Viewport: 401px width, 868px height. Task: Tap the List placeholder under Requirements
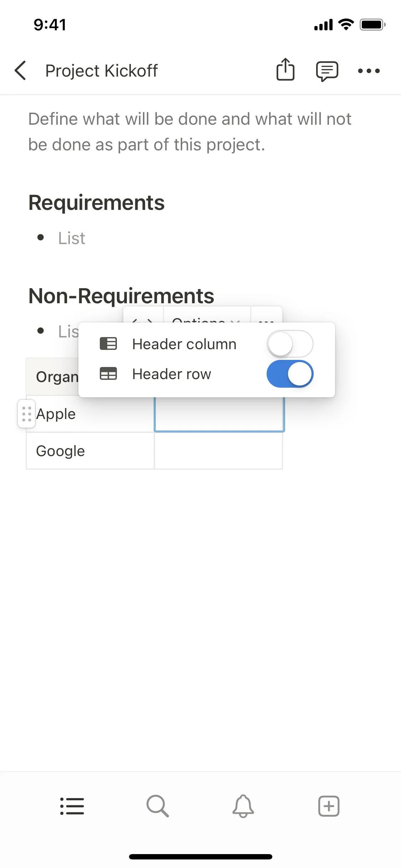pyautogui.click(x=71, y=238)
